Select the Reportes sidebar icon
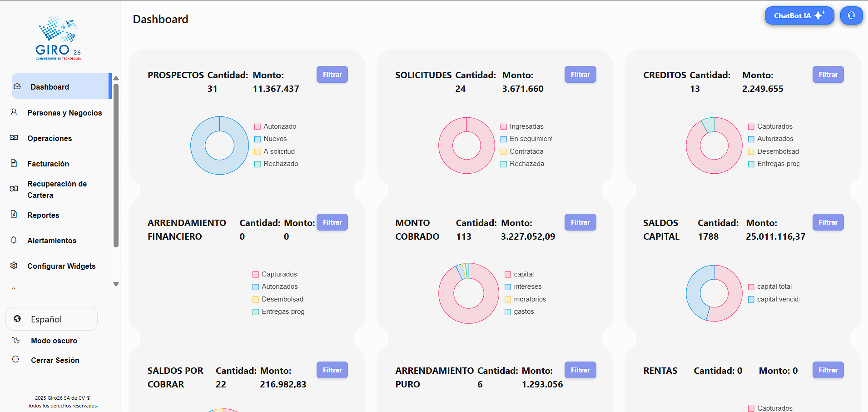Viewport: 868px width, 412px height. tap(14, 215)
